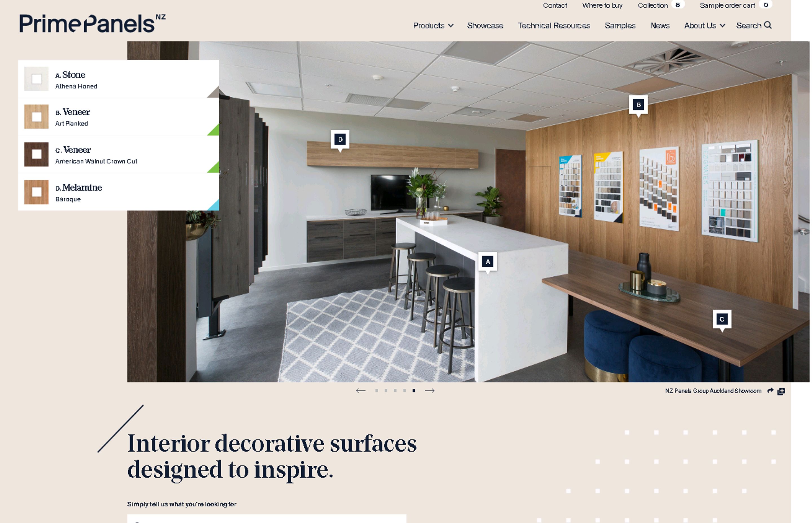This screenshot has height=523, width=812.
Task: Select the Showcase menu tab
Action: point(485,25)
